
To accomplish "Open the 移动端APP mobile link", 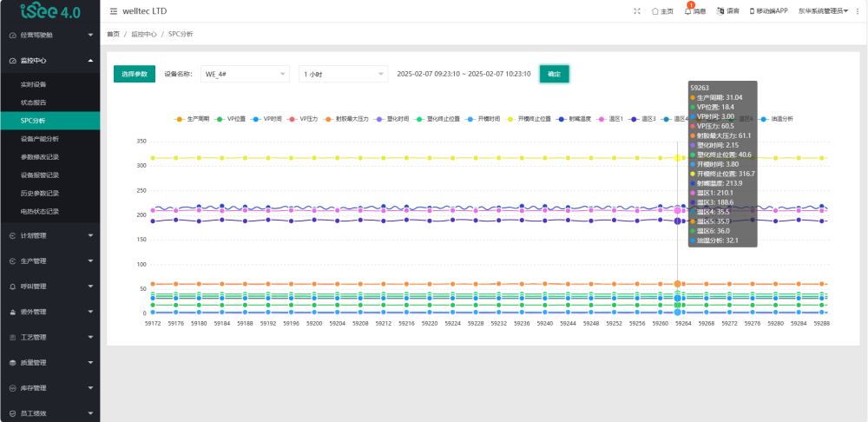I will pos(768,11).
